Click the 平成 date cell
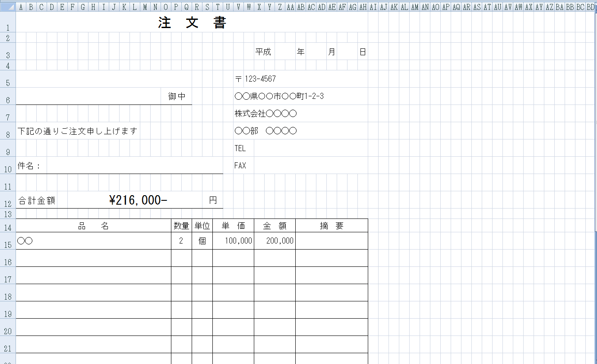The image size is (597, 364). point(263,51)
